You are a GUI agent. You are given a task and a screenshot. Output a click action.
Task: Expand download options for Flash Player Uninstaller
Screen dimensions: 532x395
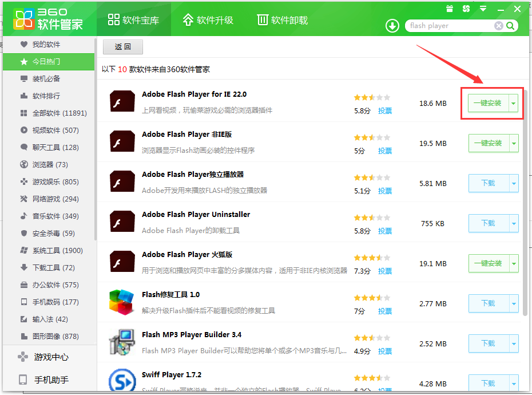[514, 223]
